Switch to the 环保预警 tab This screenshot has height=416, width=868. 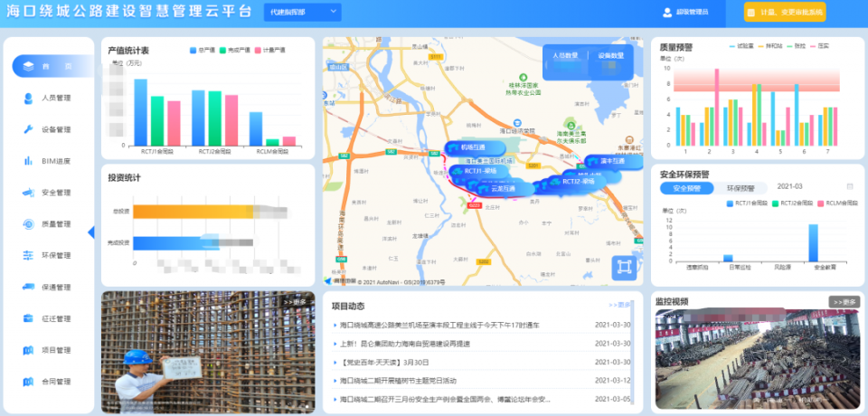[741, 188]
